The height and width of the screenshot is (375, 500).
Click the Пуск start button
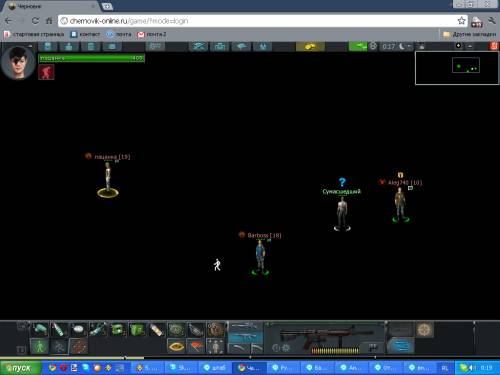[21, 368]
